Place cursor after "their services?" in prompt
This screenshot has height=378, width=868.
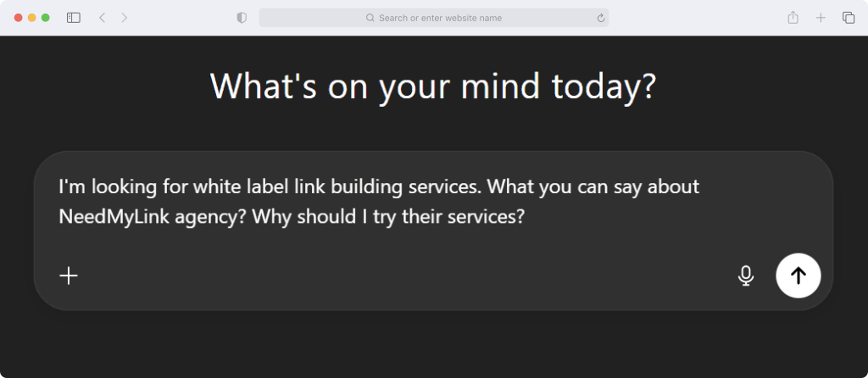[525, 216]
